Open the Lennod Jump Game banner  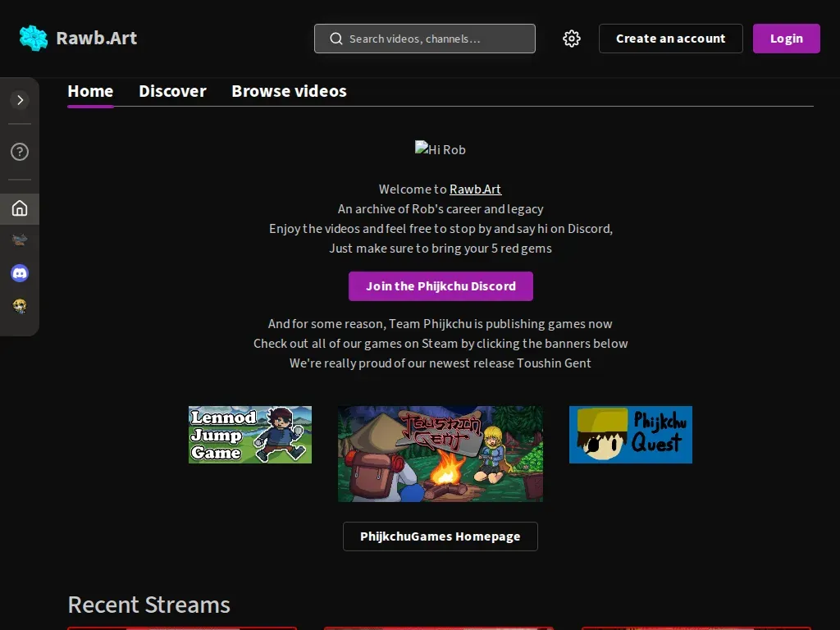250,435
